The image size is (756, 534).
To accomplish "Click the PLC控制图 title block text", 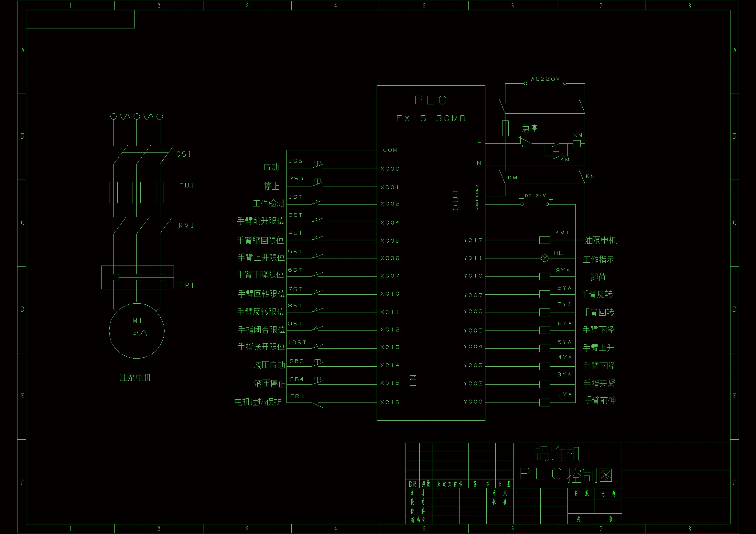I will (x=566, y=475).
